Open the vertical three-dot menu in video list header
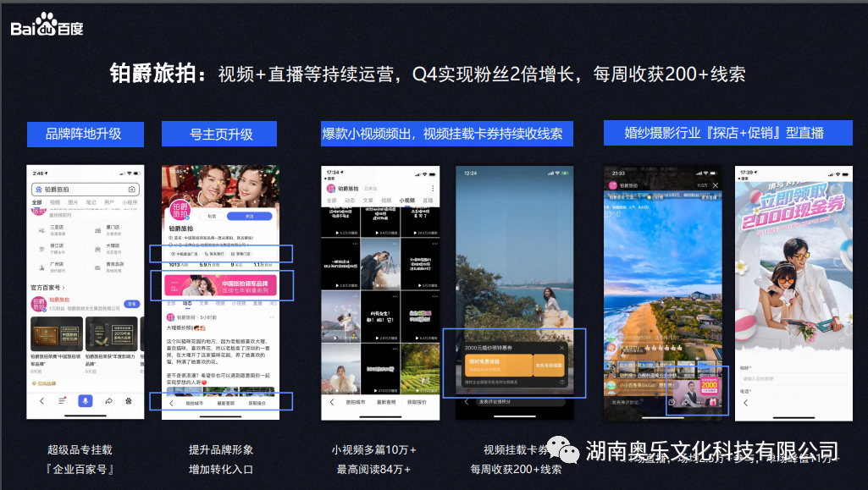Viewport: 868px width, 490px height. point(433,189)
